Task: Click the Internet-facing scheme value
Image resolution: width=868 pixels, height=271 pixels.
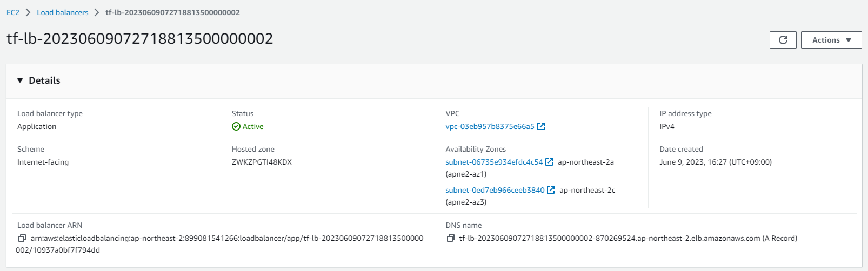Action: click(43, 162)
